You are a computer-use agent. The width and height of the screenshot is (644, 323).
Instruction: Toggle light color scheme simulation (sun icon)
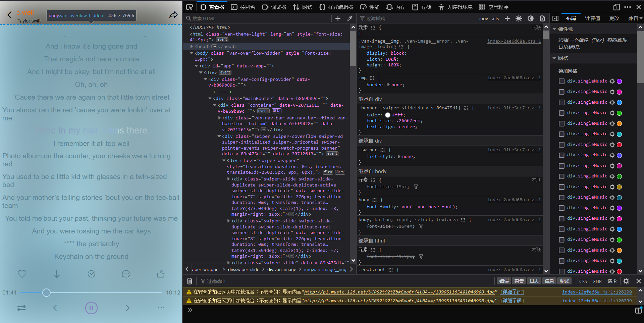(x=519, y=18)
